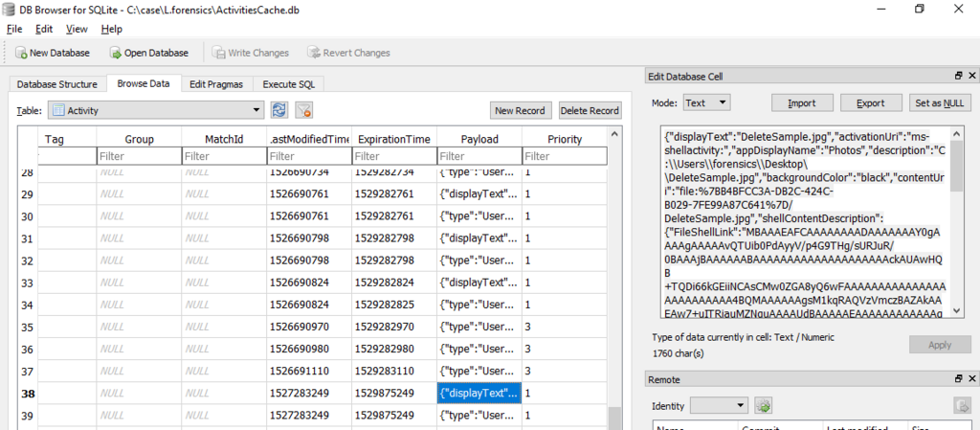Select row header 38
The width and height of the screenshot is (980, 430).
click(28, 394)
